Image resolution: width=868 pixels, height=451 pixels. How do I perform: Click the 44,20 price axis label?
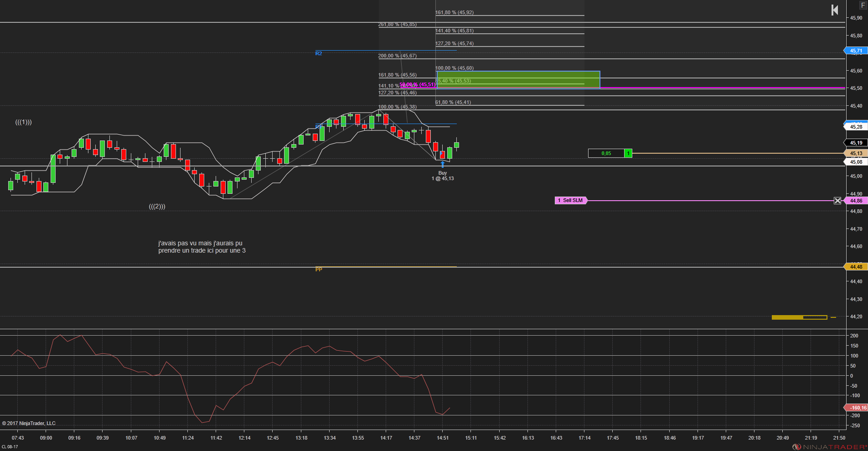point(856,316)
